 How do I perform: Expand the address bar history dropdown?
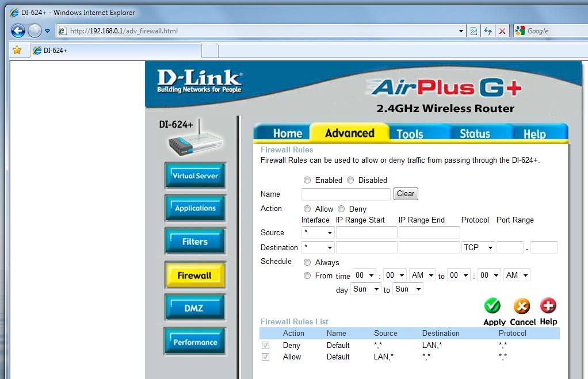point(461,31)
